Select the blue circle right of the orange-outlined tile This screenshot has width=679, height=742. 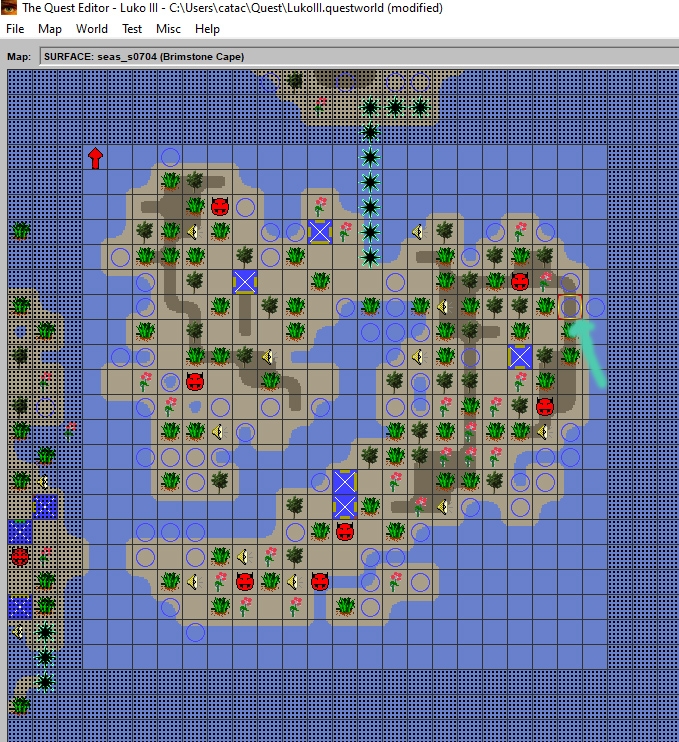(x=595, y=306)
